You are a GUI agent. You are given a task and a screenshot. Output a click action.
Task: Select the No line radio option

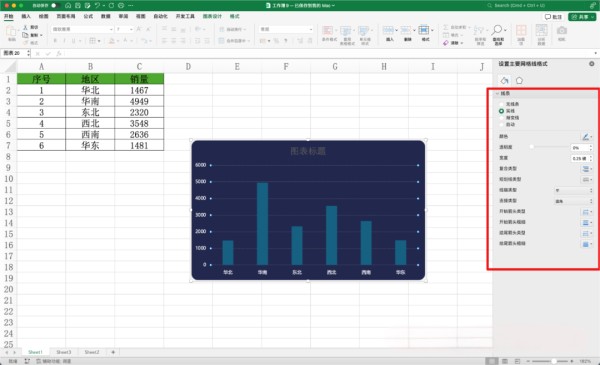(501, 104)
